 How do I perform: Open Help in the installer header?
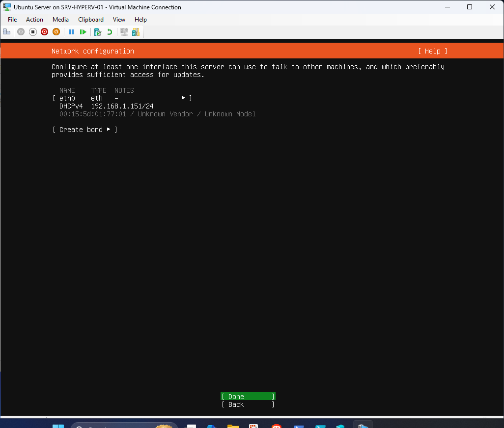432,51
